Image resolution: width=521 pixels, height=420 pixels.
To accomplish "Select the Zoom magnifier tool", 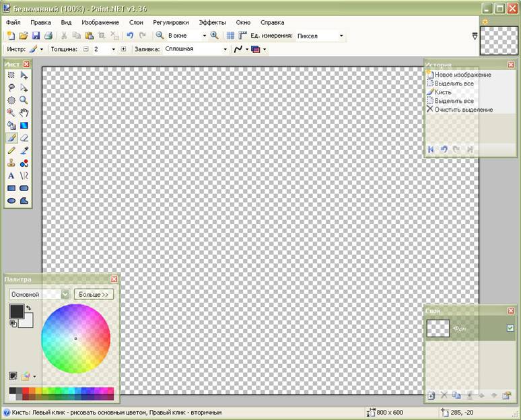I will tap(24, 100).
